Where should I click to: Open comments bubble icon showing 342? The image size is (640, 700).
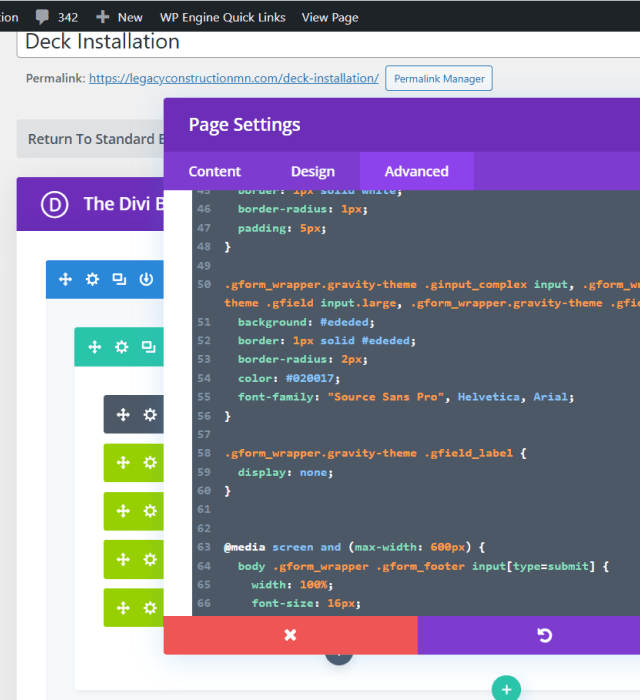(42, 17)
